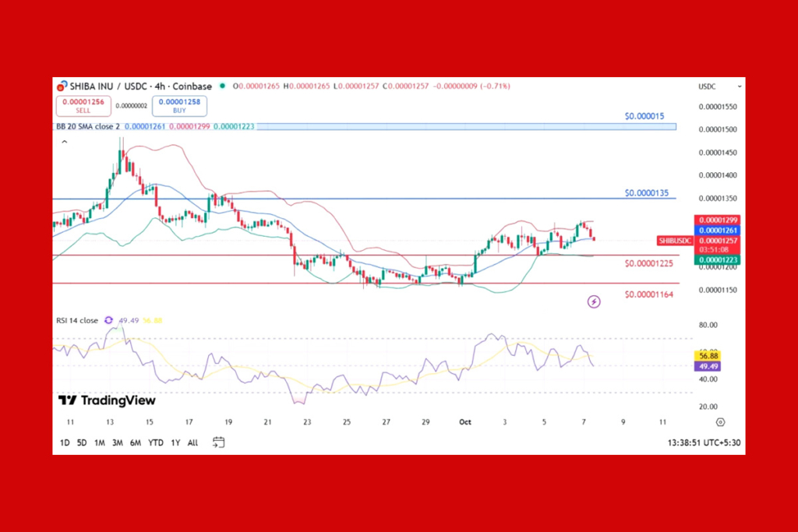Screen dimensions: 798x532
Task: Toggle the RSI 14 close indicator
Action: tap(78, 320)
